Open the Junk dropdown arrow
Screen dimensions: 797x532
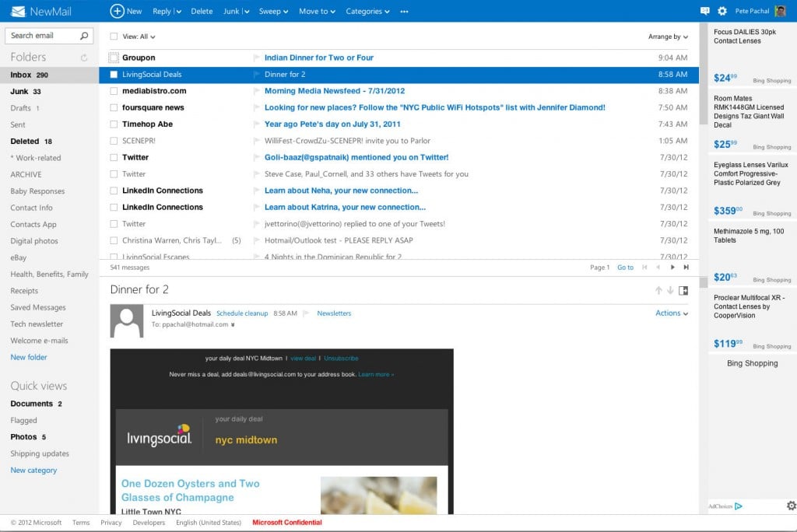(247, 12)
